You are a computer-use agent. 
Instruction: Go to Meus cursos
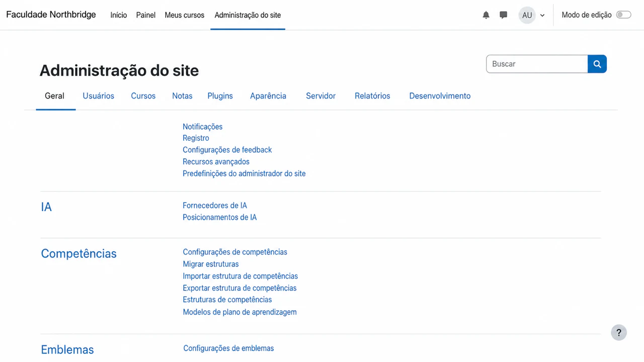click(x=185, y=15)
